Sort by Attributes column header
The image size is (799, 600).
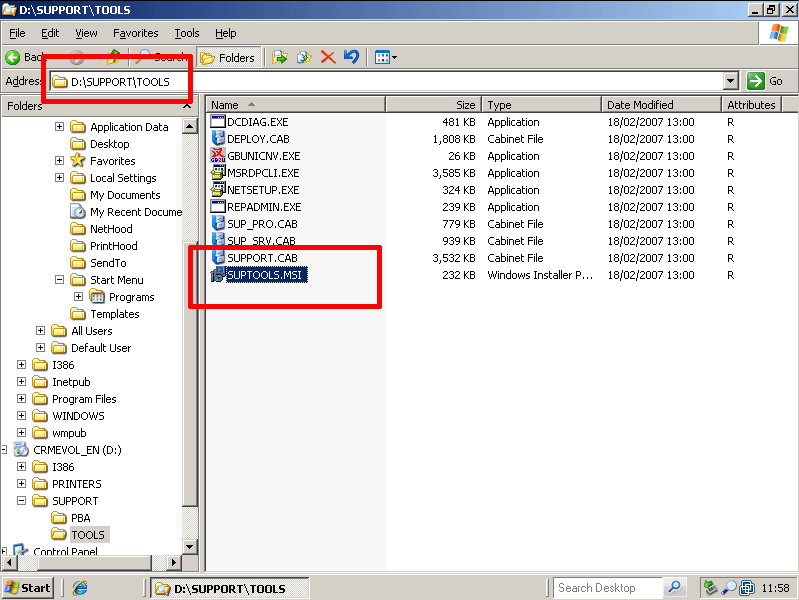click(752, 105)
